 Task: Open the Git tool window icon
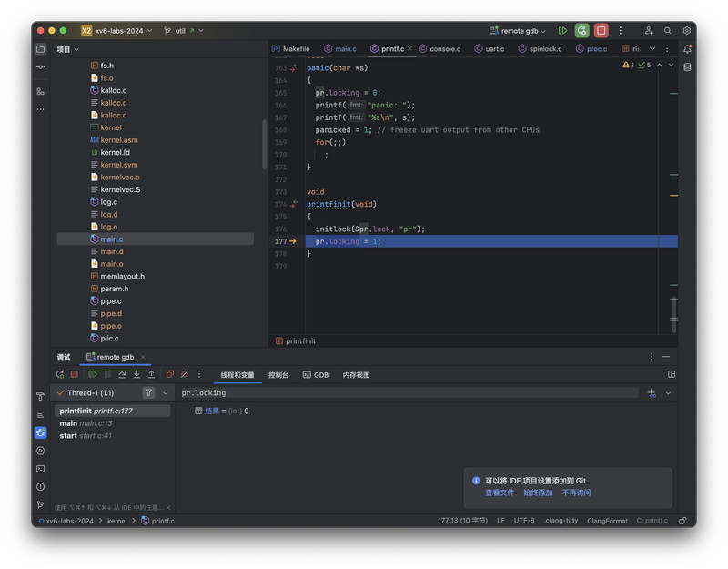click(x=40, y=505)
